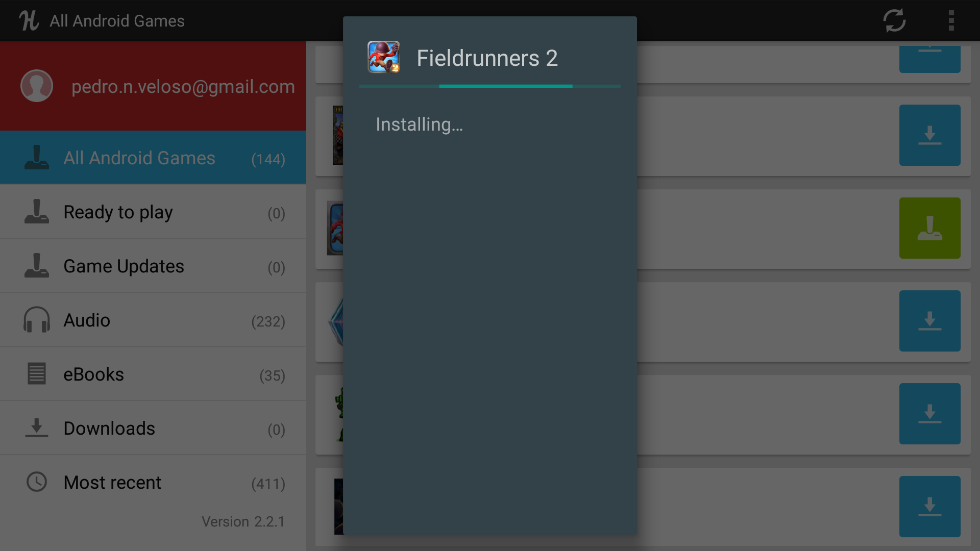This screenshot has height=551, width=980.
Task: Drag the Fieldrunners 2 install progress bar
Action: tap(489, 86)
